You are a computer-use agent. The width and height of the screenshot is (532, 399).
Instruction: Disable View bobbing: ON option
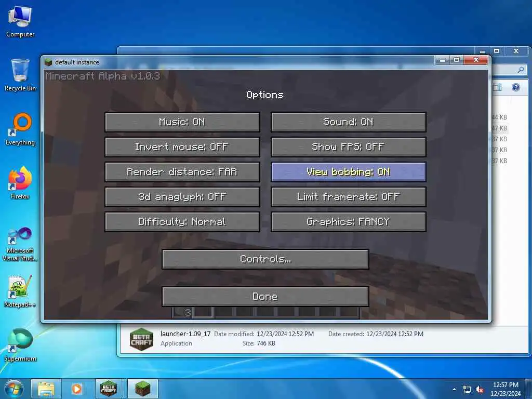348,171
